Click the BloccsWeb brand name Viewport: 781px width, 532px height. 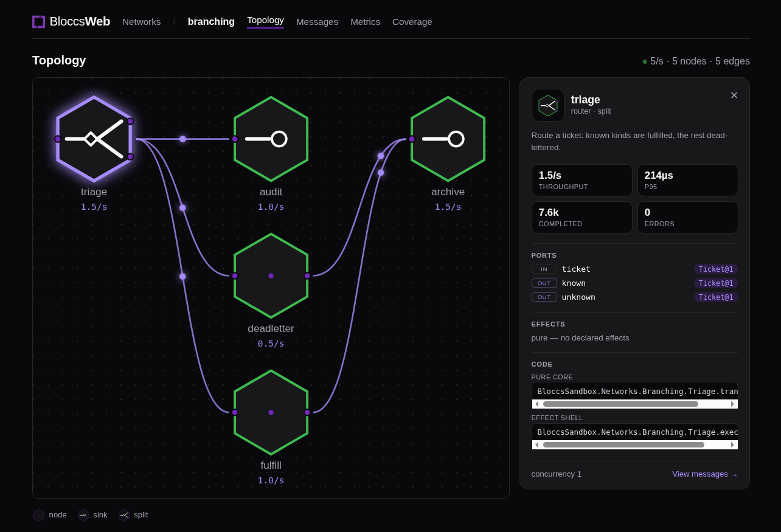[80, 22]
